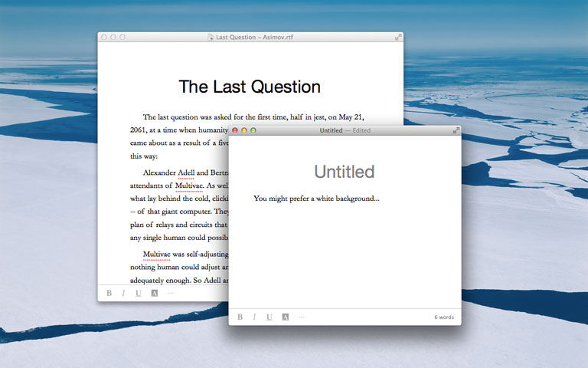Toggle Italic in the Untitled window
The image size is (588, 368).
(254, 317)
